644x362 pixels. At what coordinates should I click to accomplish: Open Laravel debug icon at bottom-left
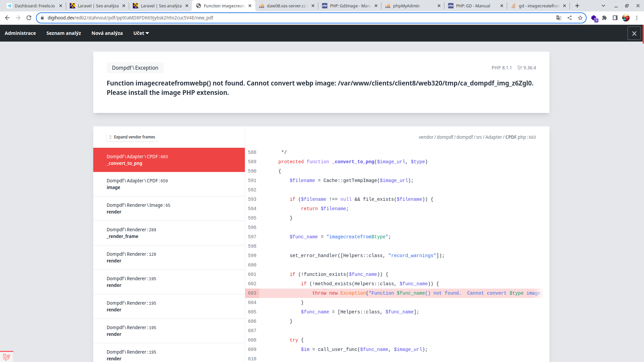[6, 357]
